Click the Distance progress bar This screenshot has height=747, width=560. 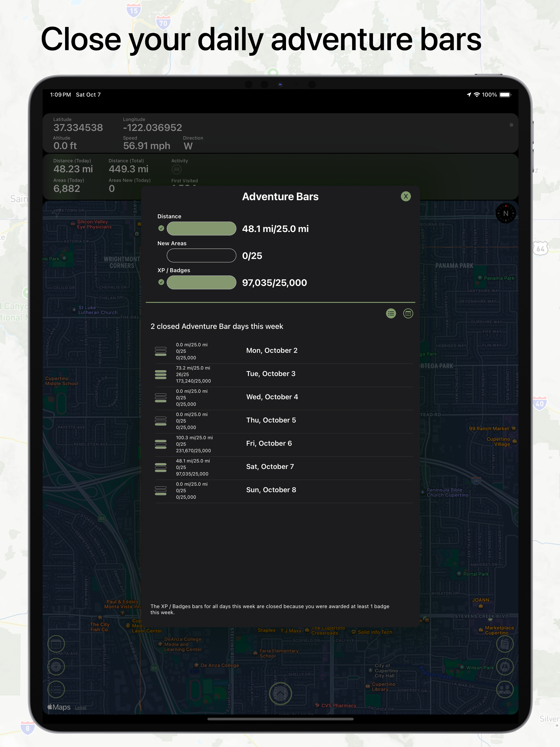[x=201, y=229]
